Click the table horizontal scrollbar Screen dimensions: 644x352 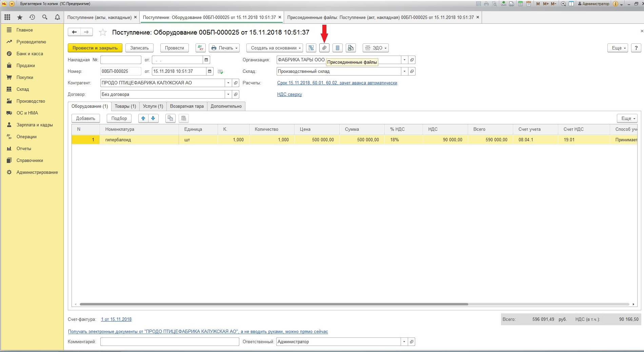click(274, 304)
